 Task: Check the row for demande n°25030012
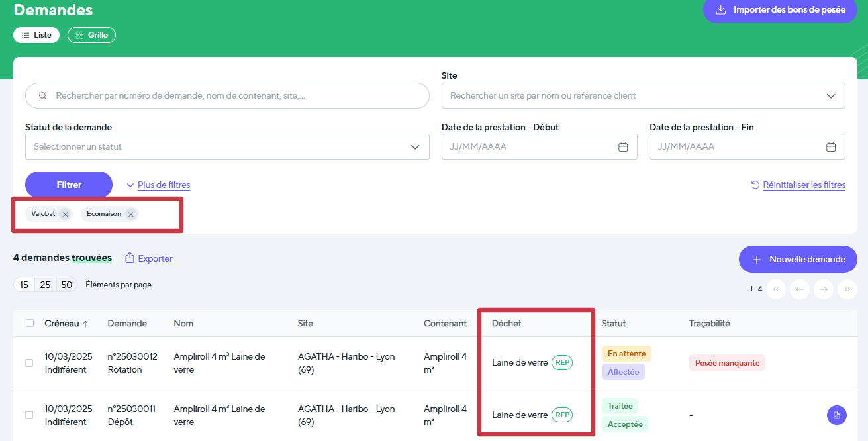click(x=29, y=363)
